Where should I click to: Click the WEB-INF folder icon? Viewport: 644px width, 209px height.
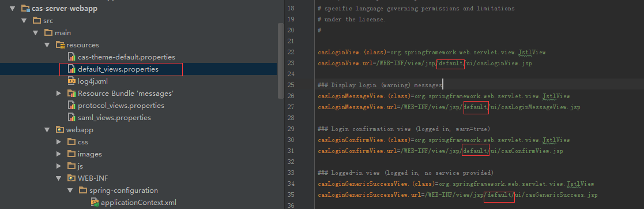point(71,178)
